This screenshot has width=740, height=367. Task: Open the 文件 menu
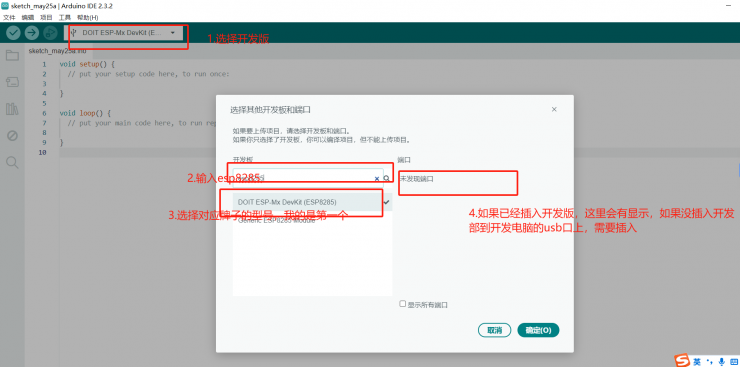tap(9, 17)
